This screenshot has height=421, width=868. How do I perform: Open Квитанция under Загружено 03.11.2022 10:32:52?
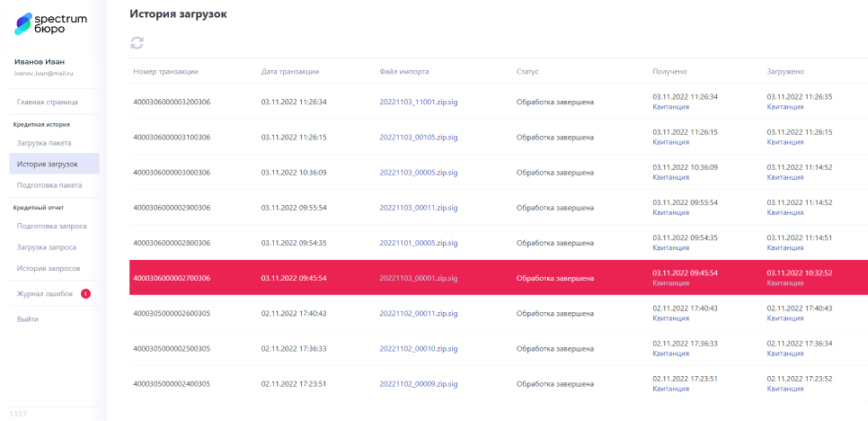[x=785, y=283]
